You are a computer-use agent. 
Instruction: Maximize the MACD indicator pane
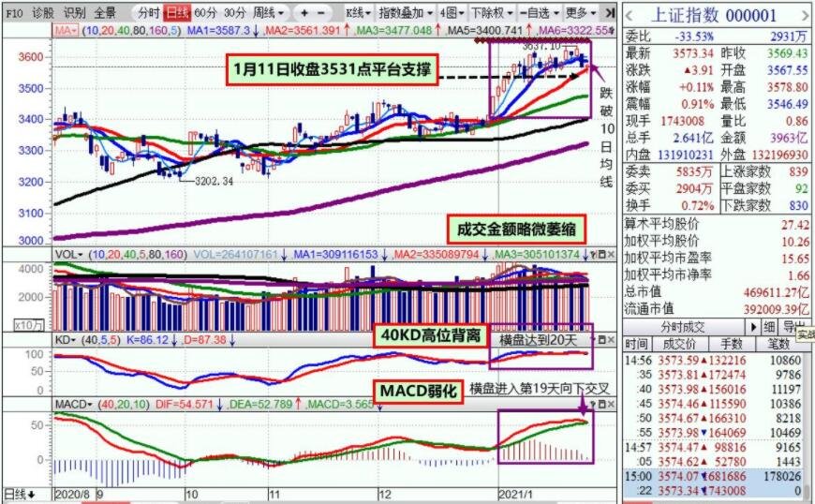tap(602, 405)
